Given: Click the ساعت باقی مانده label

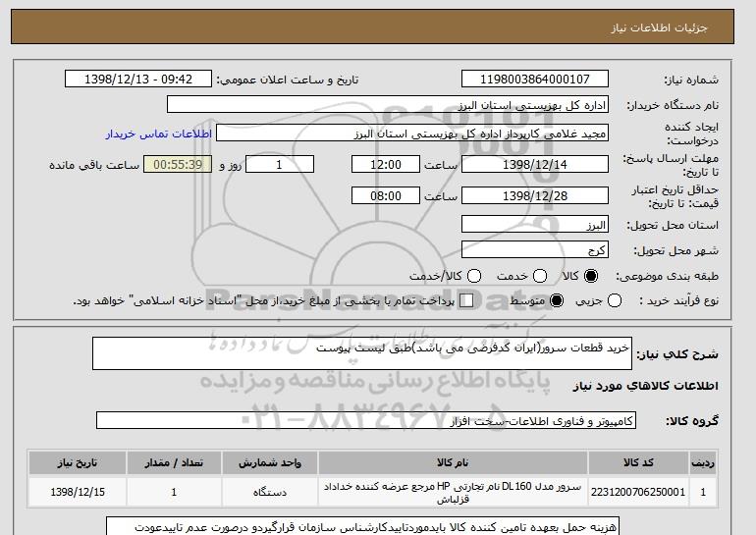Looking at the screenshot, I should click(94, 165).
